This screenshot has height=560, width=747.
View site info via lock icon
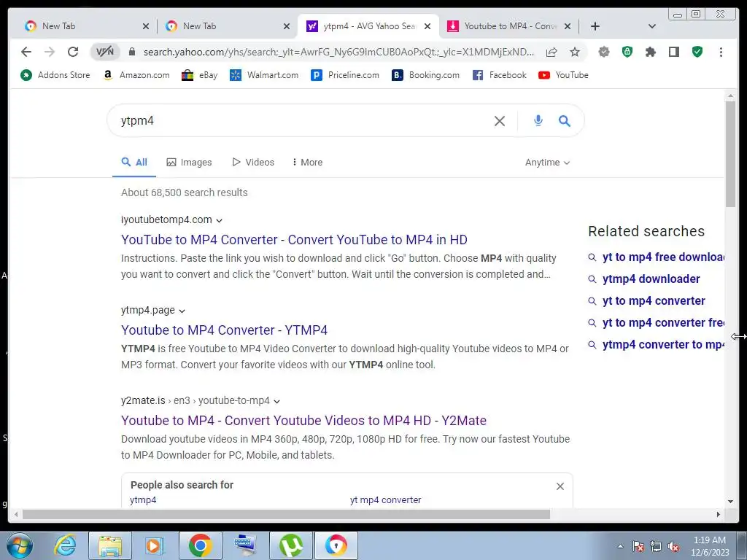tap(132, 52)
